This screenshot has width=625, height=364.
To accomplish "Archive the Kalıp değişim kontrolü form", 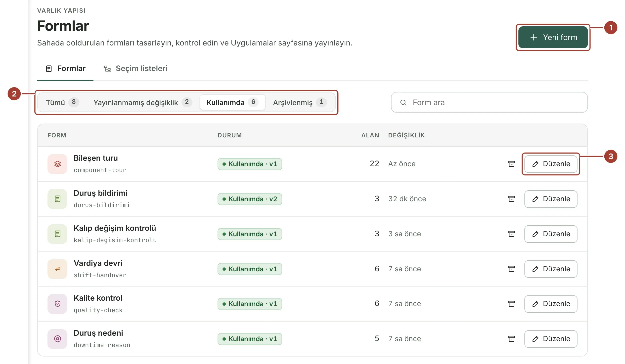I will tap(511, 234).
